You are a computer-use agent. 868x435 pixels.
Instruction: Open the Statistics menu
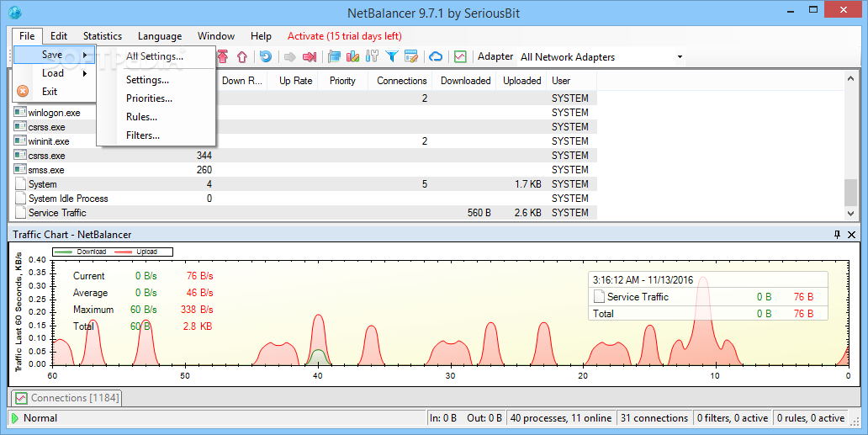click(103, 36)
